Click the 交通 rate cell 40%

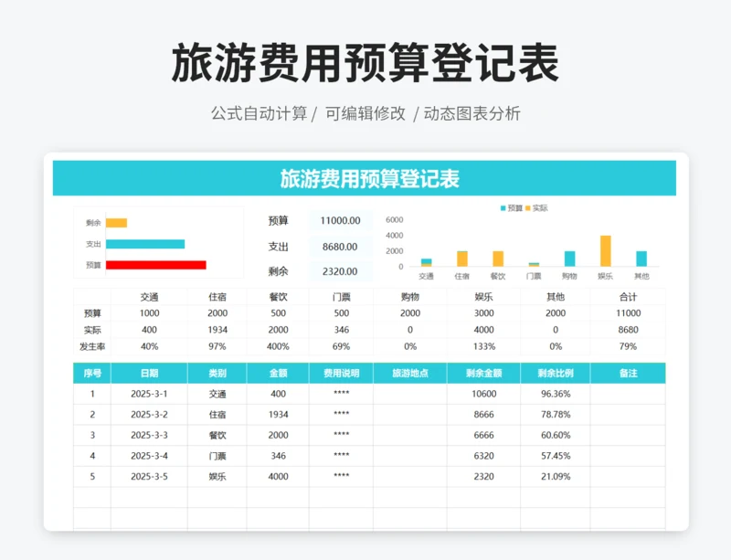pos(149,346)
